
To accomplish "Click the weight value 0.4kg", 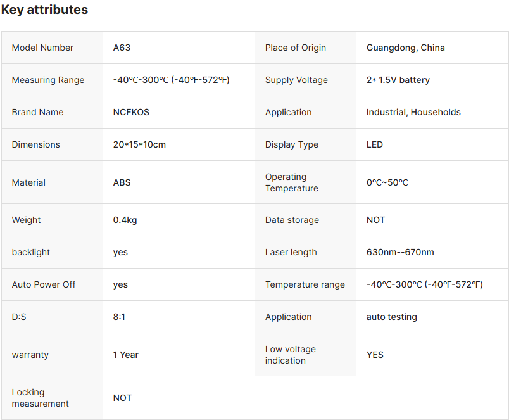I will click(x=125, y=220).
